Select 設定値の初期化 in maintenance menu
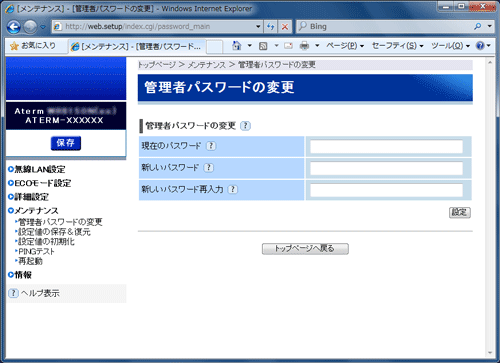 (46, 241)
